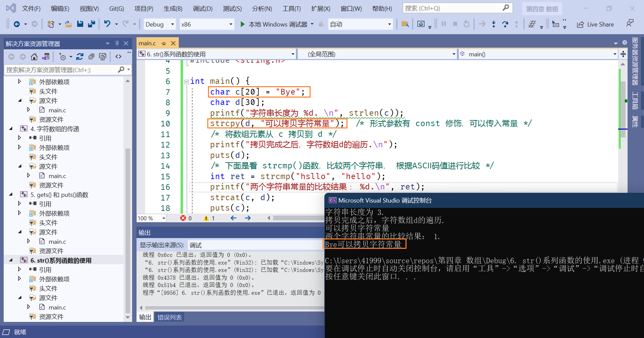Click the yellow warning count icon
The image size is (644, 338).
(x=206, y=218)
